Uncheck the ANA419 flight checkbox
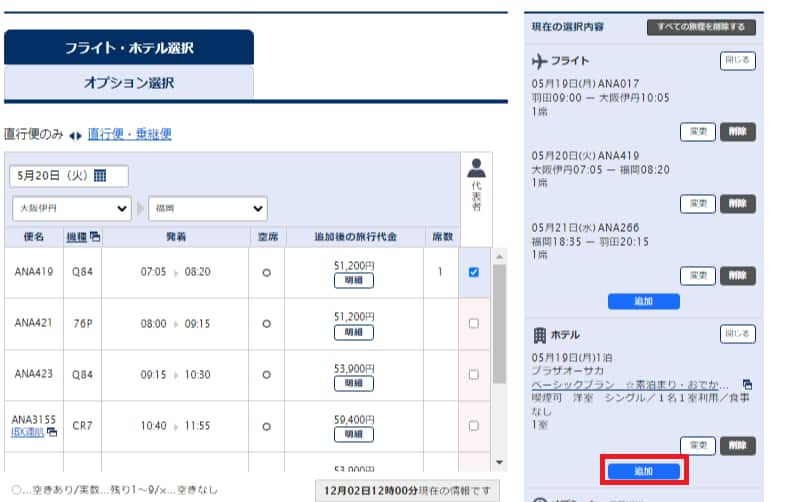The image size is (801, 502). pos(473,272)
